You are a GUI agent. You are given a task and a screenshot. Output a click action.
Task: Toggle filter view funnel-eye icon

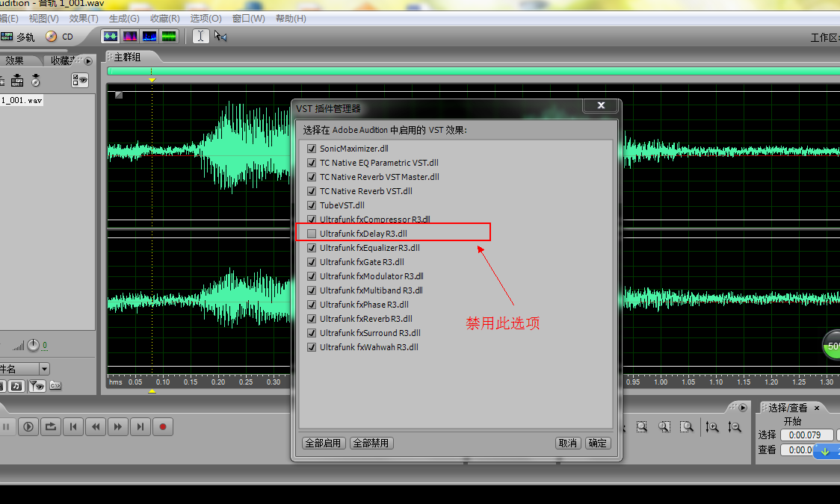(37, 386)
